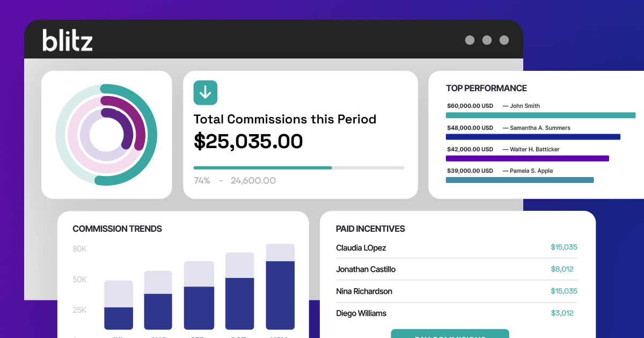Click the $60,000.00 USD amount

(470, 106)
